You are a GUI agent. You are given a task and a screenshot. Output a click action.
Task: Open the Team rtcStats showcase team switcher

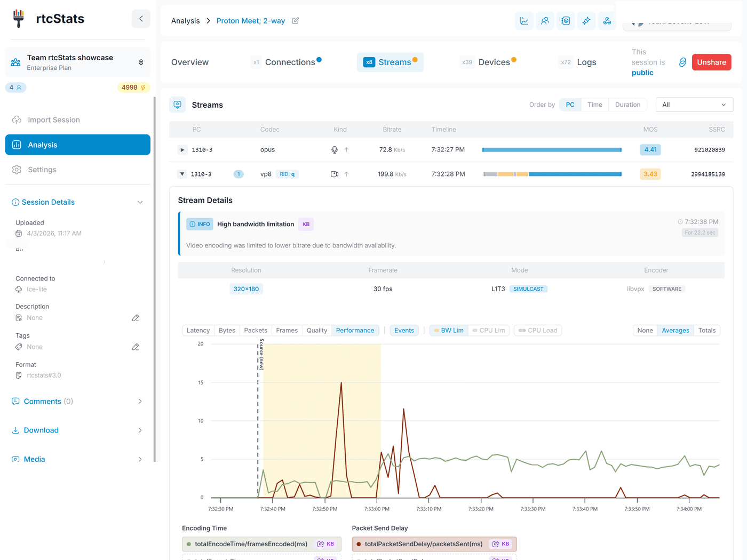pyautogui.click(x=78, y=62)
